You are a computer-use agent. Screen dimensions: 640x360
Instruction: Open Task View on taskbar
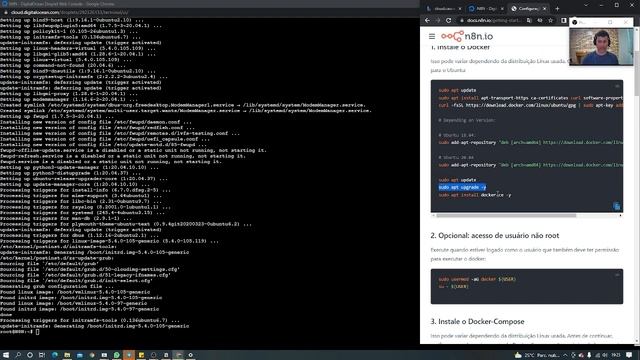(42, 355)
